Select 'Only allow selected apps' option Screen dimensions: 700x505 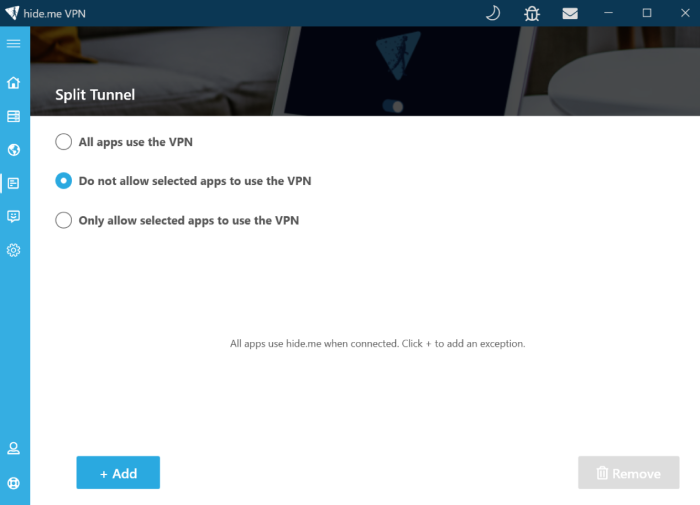[x=177, y=220]
